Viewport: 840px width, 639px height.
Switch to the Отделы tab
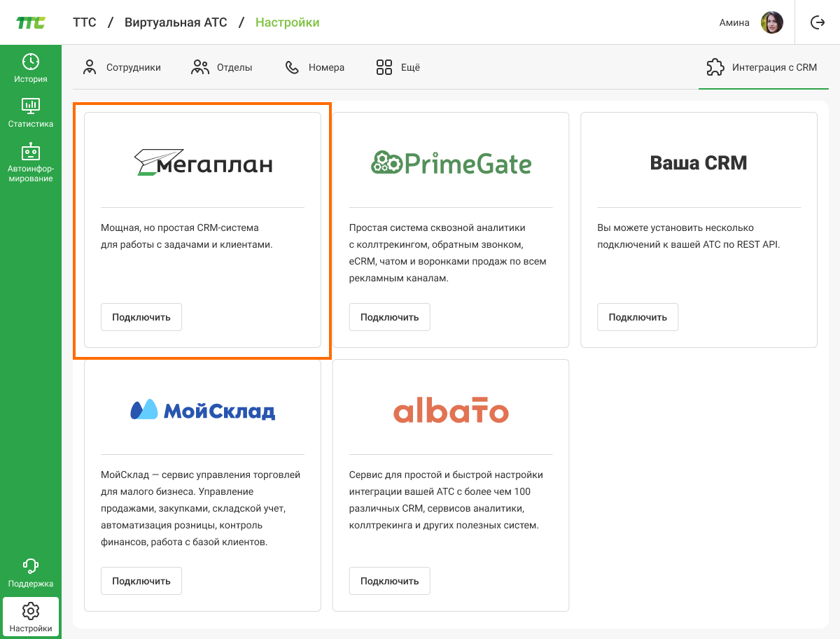(x=221, y=67)
